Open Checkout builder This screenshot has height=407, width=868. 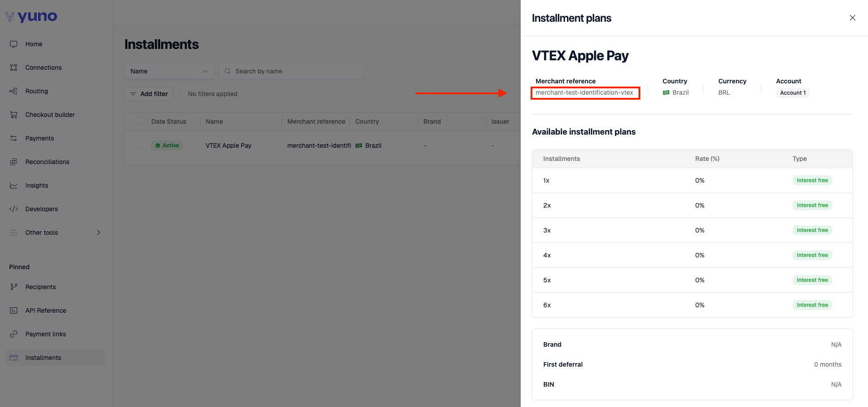click(50, 115)
